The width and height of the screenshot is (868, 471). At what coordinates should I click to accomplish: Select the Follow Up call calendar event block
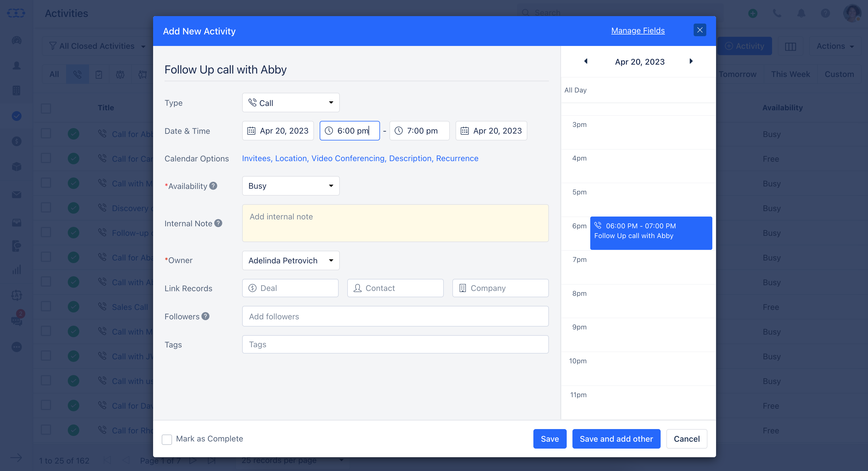(x=651, y=233)
